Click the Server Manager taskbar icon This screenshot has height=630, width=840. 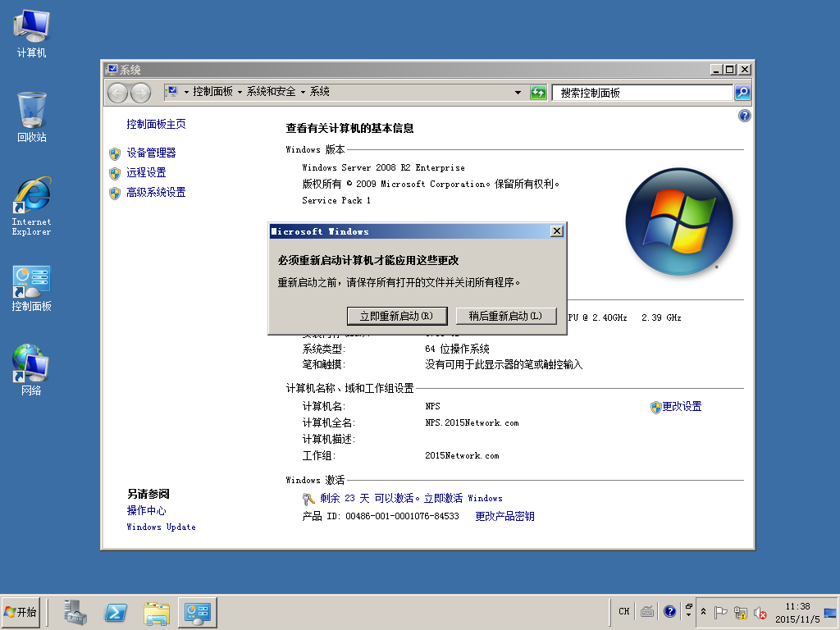click(x=75, y=612)
